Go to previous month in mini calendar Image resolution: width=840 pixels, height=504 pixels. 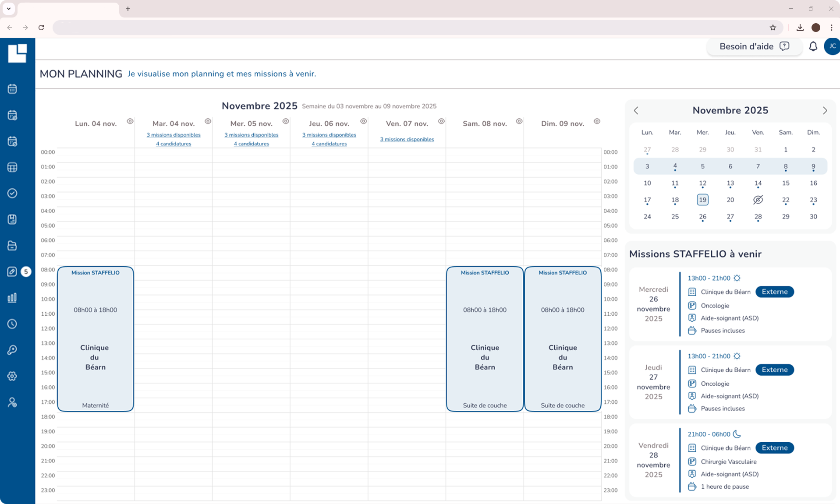(636, 111)
